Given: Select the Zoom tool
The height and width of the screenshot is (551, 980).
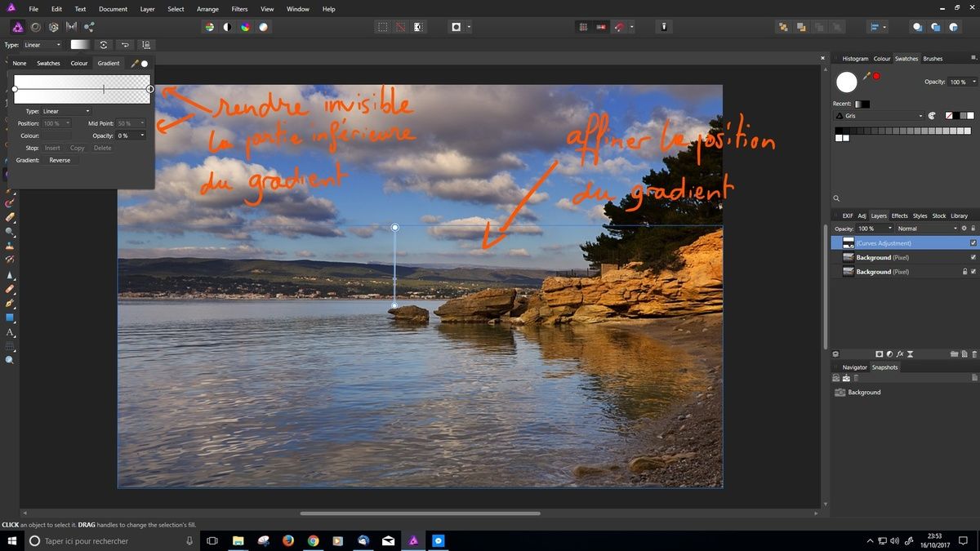Looking at the screenshot, I should 11,358.
